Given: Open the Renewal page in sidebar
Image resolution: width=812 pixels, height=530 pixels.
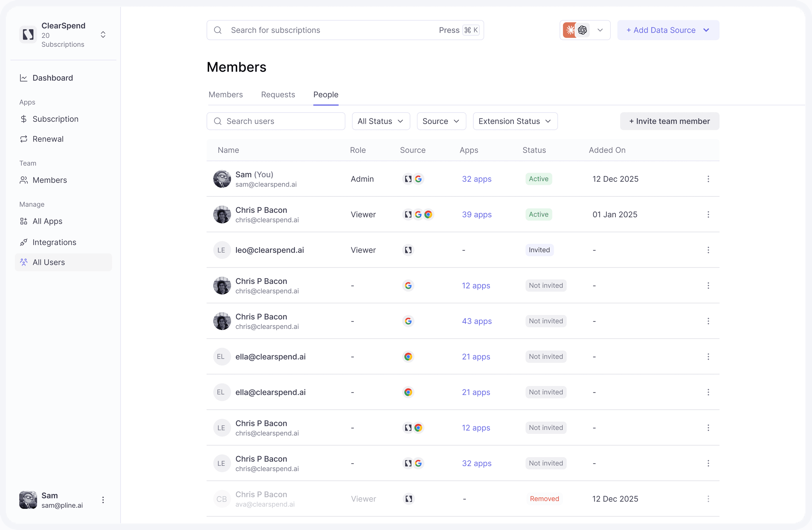Looking at the screenshot, I should (x=63, y=139).
